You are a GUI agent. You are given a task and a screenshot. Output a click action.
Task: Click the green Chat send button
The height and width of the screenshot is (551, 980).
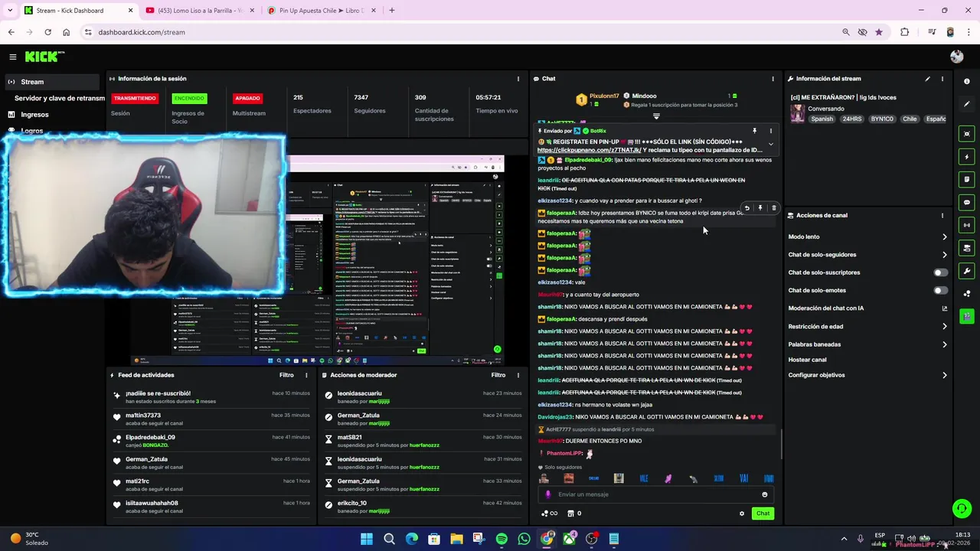click(763, 514)
